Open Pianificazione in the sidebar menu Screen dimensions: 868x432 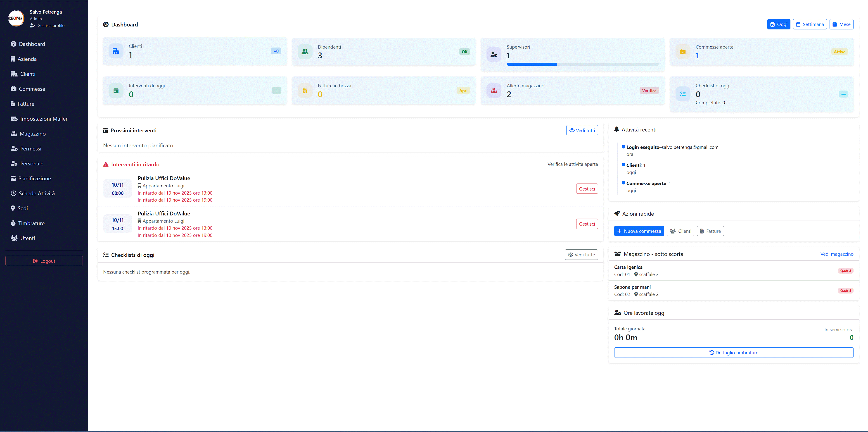click(x=34, y=178)
